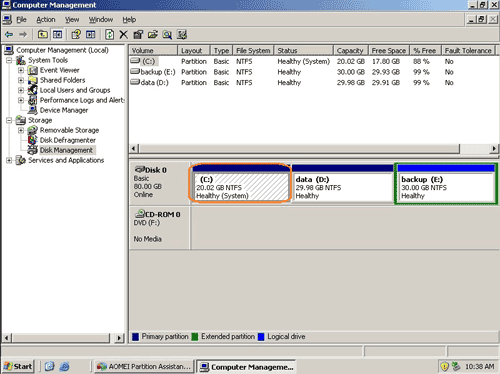Toggle the Show/Hide Console Tree icon
Image resolution: width=500 pixels, height=374 pixels.
pyautogui.click(x=57, y=34)
